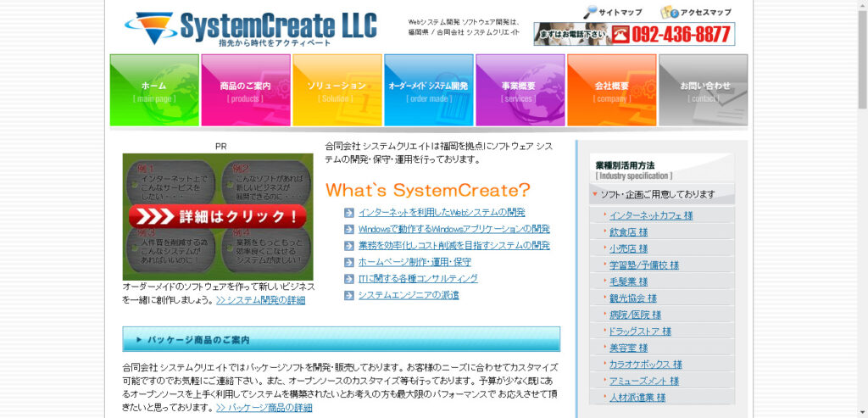Click the red telephone icon in banner

click(x=620, y=35)
